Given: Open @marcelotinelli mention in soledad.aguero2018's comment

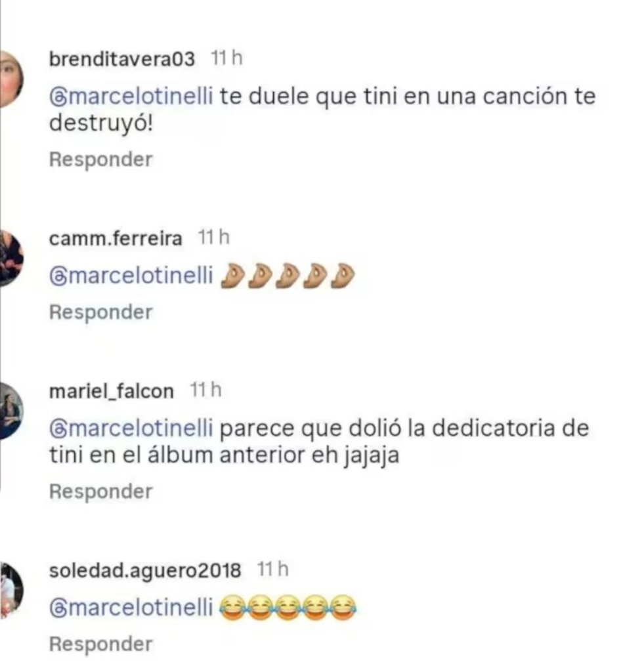Looking at the screenshot, I should tap(131, 607).
